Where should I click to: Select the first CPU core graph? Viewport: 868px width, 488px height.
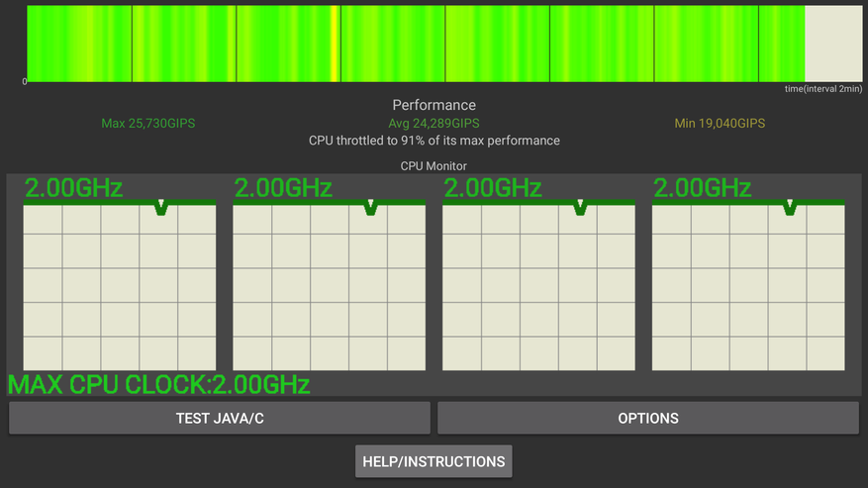[120, 285]
